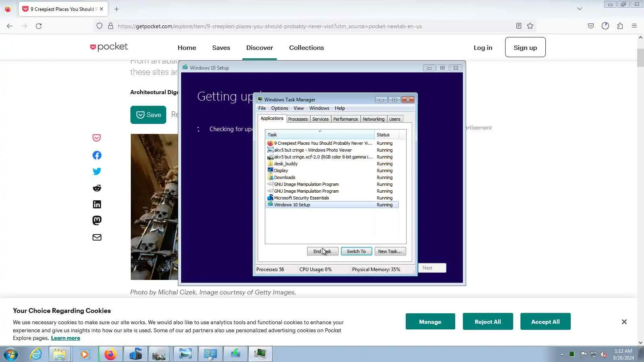Image resolution: width=644 pixels, height=362 pixels.
Task: Open Saves in Pocket navigation
Action: 221,47
